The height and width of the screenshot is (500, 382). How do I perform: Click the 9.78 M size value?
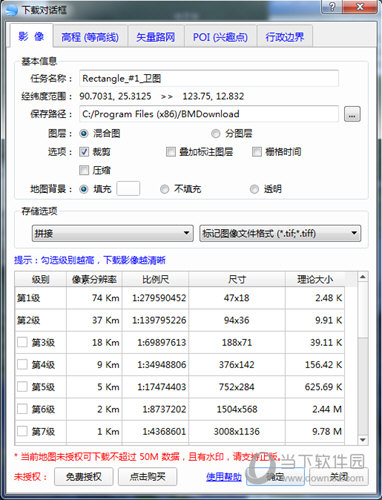[327, 432]
